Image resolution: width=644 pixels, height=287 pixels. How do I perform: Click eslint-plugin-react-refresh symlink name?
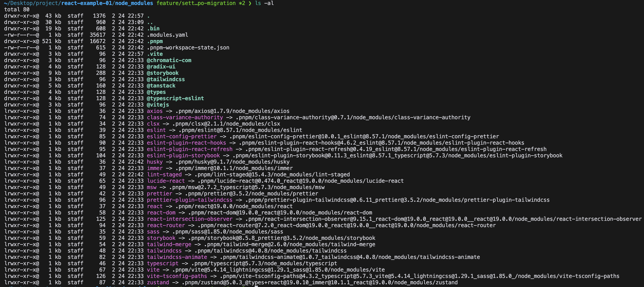coord(189,149)
